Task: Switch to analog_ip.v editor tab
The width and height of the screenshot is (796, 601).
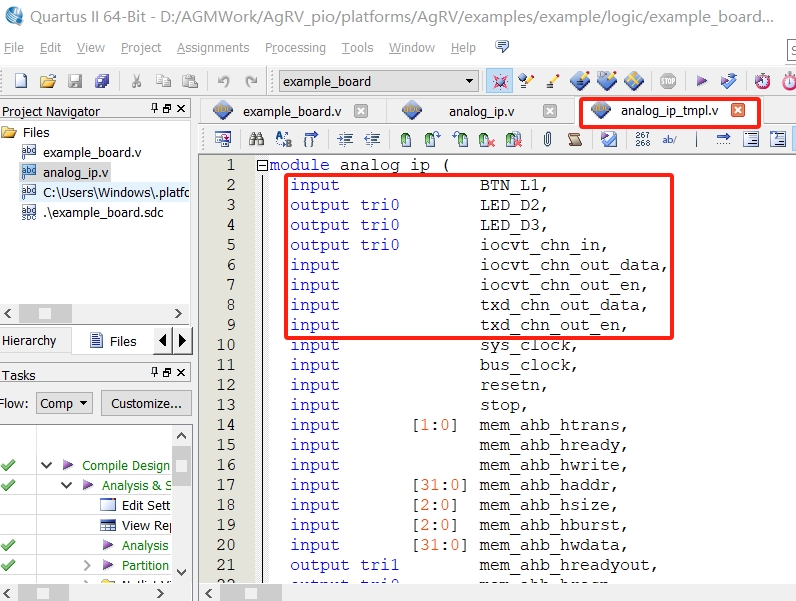Action: pos(481,111)
